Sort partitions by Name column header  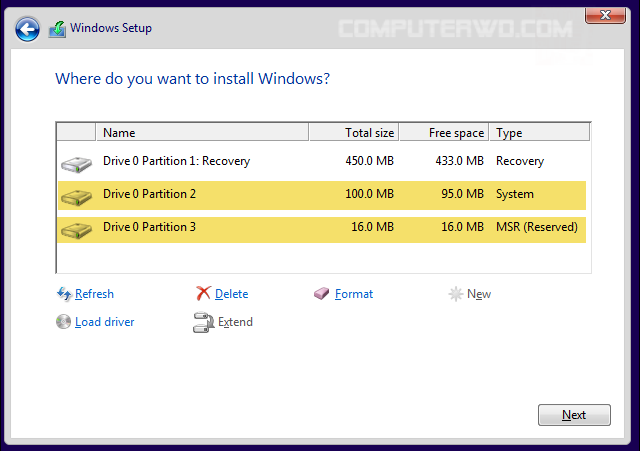click(x=202, y=133)
